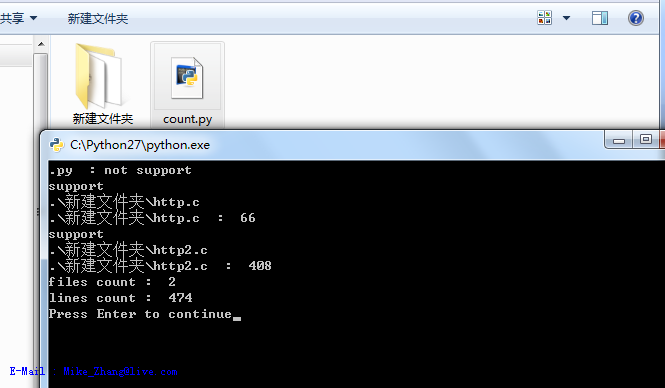Screen dimensions: 665x388
Task: Open Explorer help via the question mark icon
Action: [x=636, y=18]
